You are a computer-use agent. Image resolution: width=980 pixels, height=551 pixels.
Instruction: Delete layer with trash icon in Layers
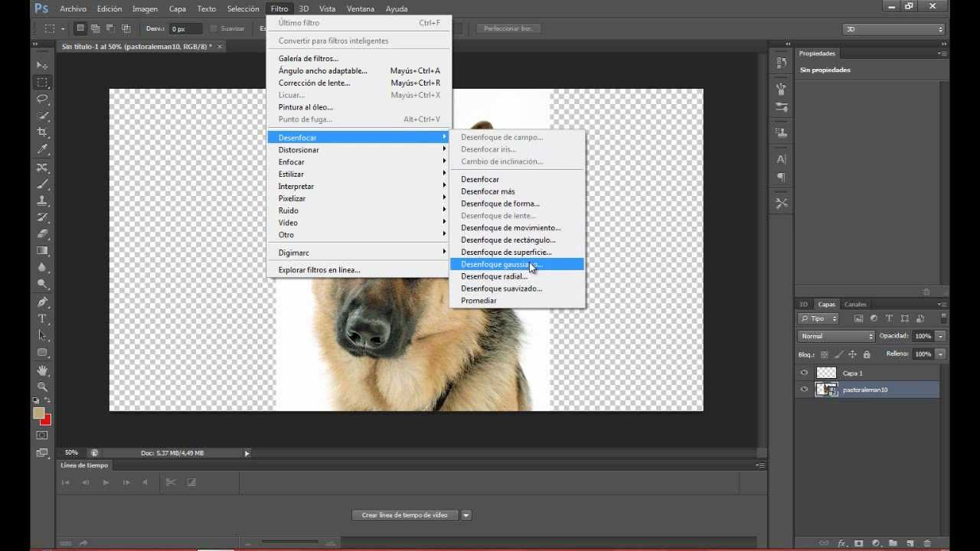click(926, 543)
